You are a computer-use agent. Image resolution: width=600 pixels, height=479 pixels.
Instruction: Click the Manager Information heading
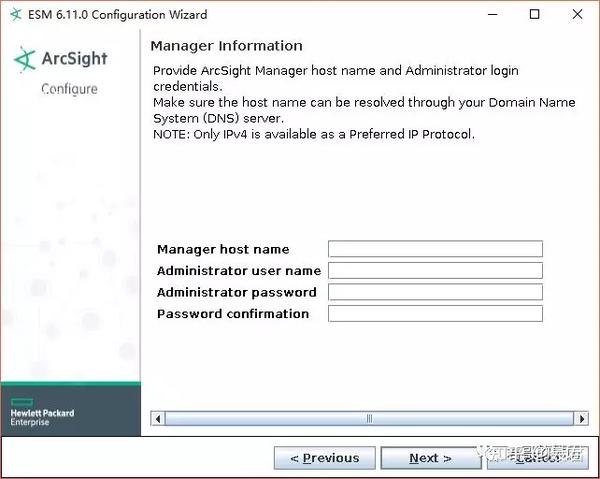coord(226,46)
